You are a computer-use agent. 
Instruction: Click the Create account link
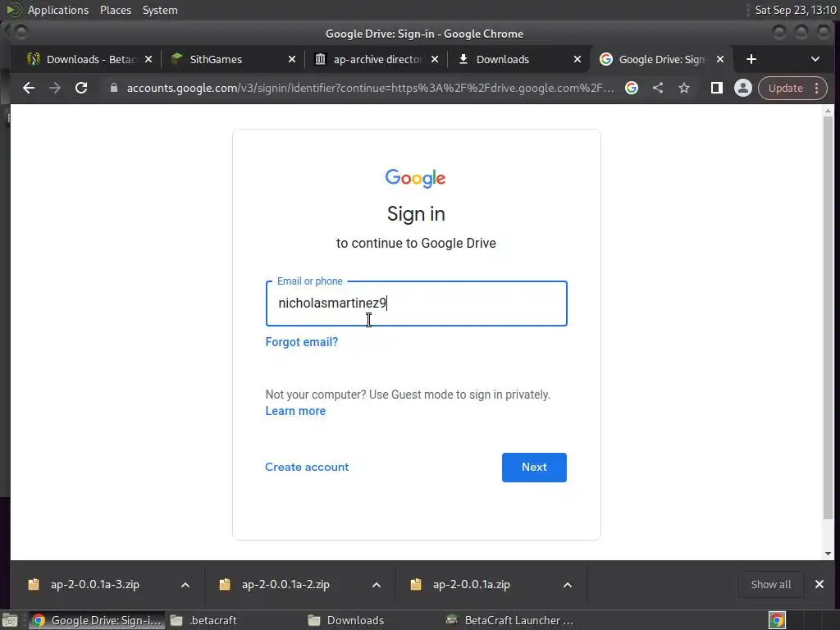(x=307, y=467)
